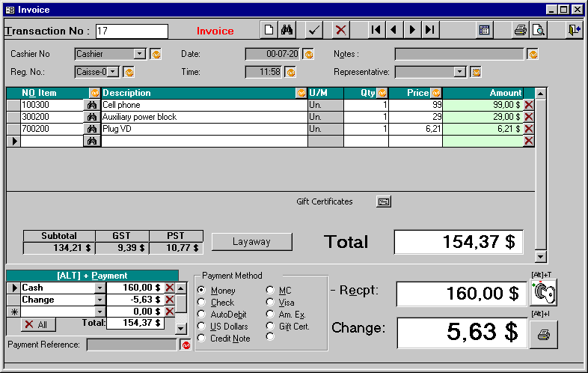588x373 pixels.
Task: Go to the first record
Action: (x=376, y=30)
